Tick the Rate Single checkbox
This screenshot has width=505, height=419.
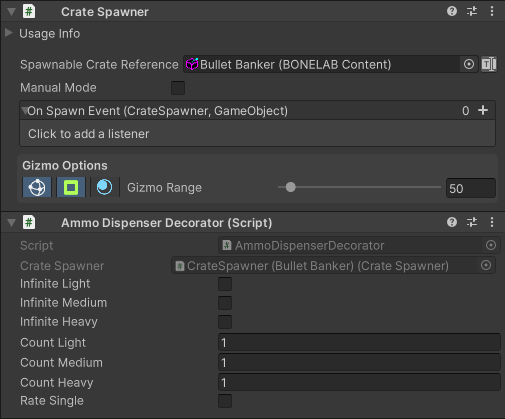pos(225,401)
